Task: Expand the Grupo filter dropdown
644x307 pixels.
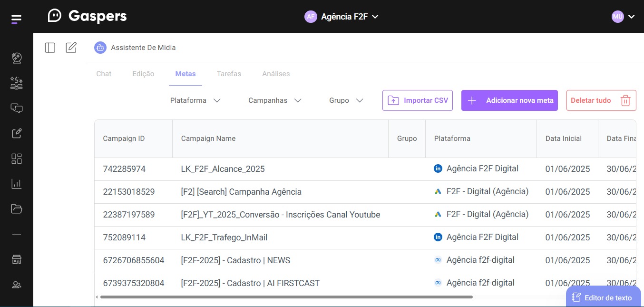Action: coord(346,100)
